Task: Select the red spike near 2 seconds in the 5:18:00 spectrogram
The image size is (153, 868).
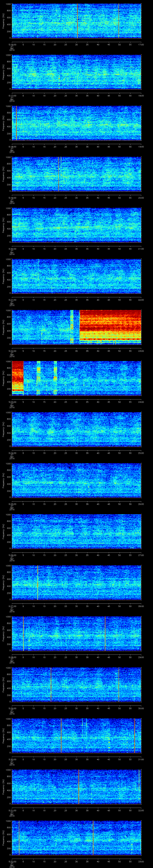Action: [x=16, y=123]
